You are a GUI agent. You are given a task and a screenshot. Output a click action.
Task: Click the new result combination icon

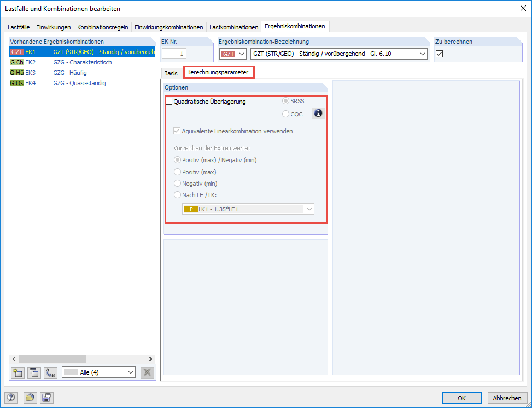click(17, 372)
